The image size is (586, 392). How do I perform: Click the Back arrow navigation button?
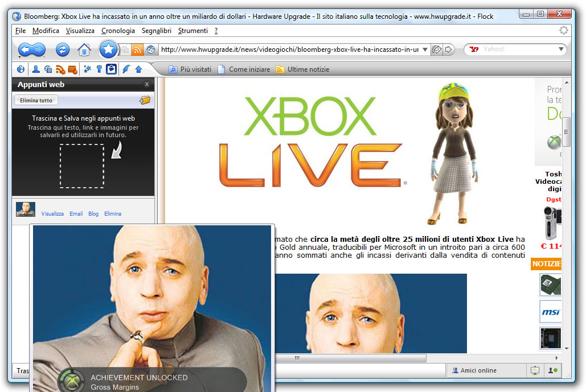click(x=25, y=49)
